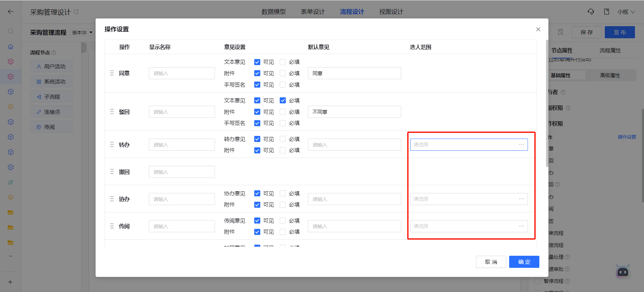644x292 pixels.
Task: Open the 小枢 user menu
Action: coord(626,12)
